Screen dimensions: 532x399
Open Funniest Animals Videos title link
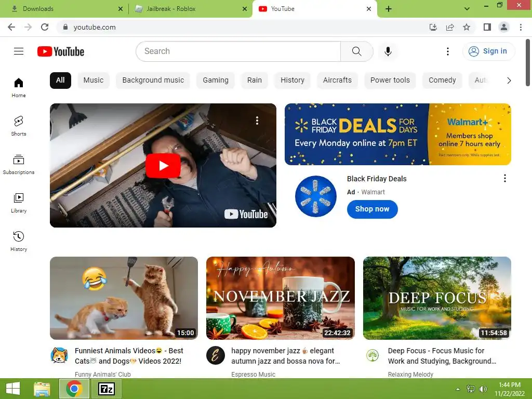(129, 356)
